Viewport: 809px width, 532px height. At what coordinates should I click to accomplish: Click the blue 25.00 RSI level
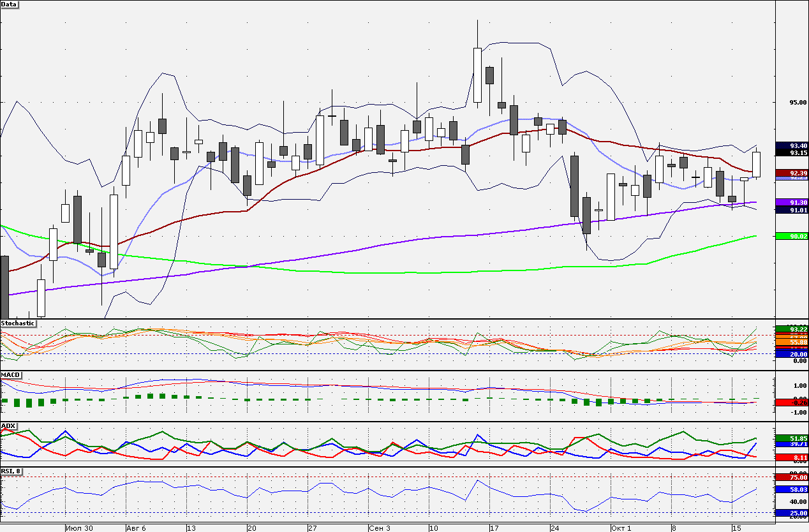[x=792, y=513]
